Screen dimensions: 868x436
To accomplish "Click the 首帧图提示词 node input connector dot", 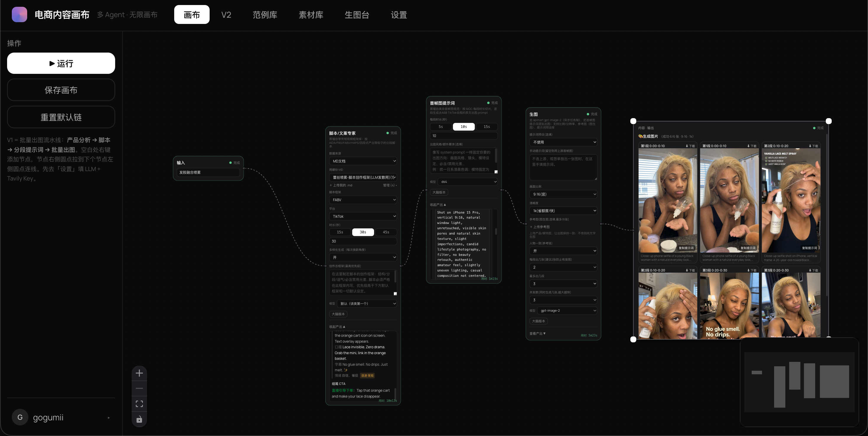I will click(426, 190).
